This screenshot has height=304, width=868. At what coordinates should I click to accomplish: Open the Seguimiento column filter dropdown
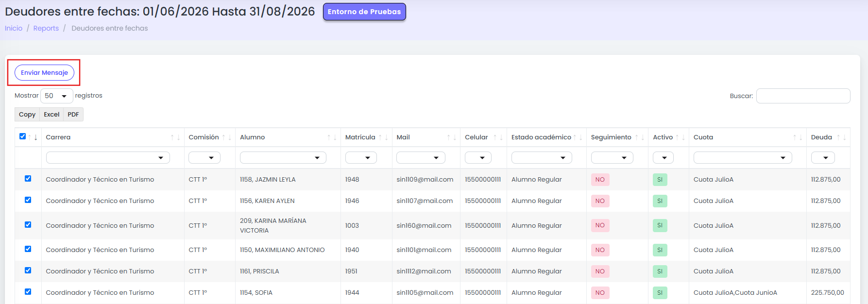(612, 158)
